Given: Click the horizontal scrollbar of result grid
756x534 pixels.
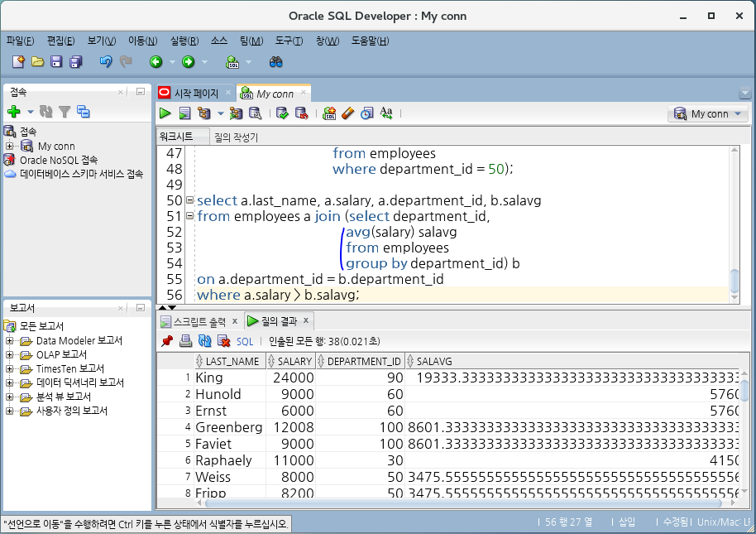Looking at the screenshot, I should click(464, 503).
